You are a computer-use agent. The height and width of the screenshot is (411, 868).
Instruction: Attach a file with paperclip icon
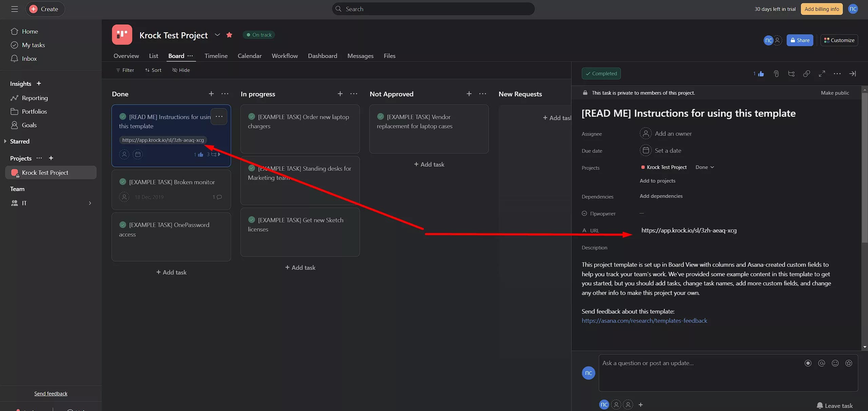tap(776, 74)
